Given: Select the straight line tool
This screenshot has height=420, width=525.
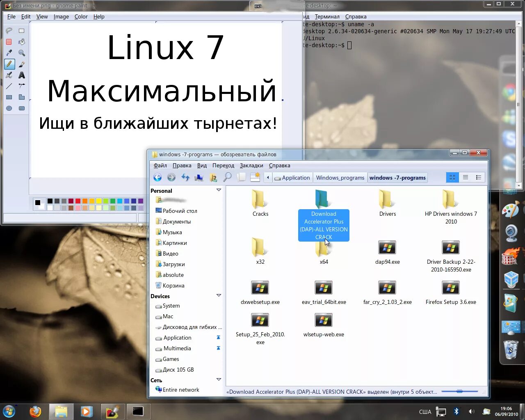Looking at the screenshot, I should [x=9, y=86].
